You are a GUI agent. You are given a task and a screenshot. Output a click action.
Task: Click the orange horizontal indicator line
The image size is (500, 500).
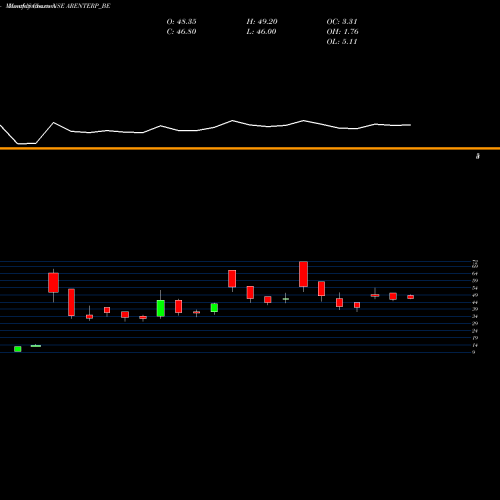pyautogui.click(x=250, y=148)
